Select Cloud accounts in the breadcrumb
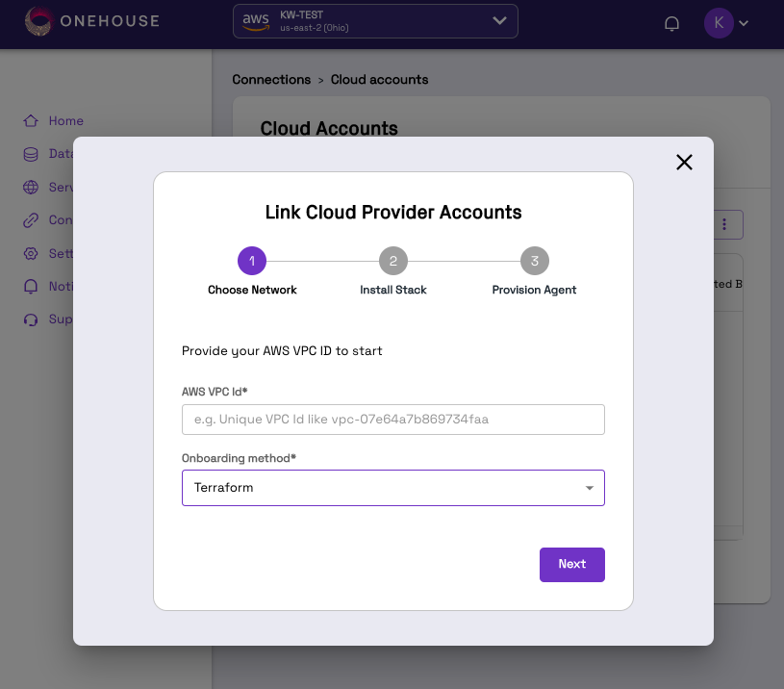 (379, 79)
